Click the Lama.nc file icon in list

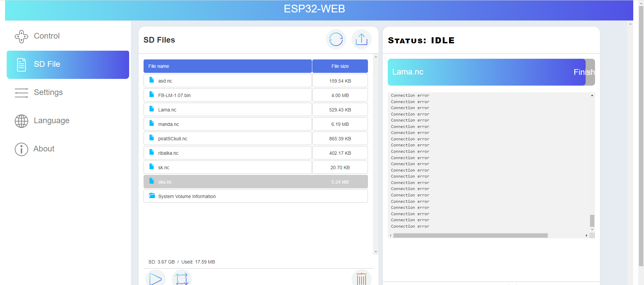[152, 109]
